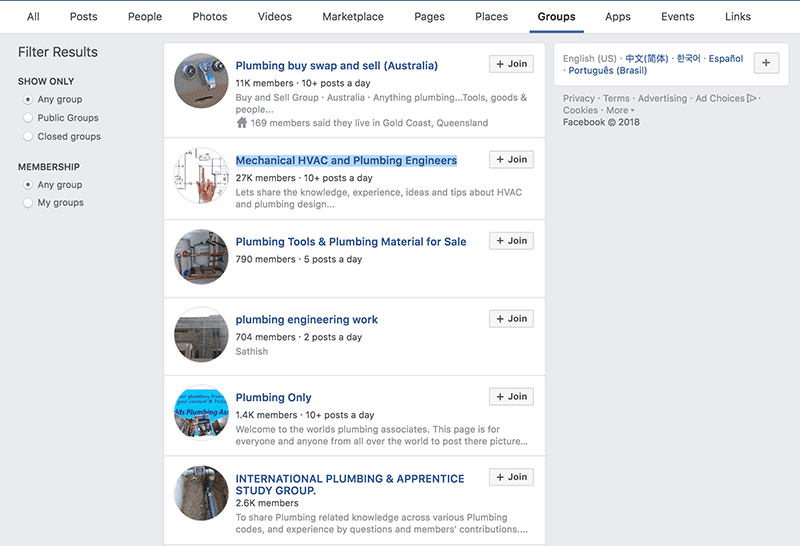Viewport: 800px width, 546px height.
Task: Switch to the Photos tab
Action: pos(210,16)
